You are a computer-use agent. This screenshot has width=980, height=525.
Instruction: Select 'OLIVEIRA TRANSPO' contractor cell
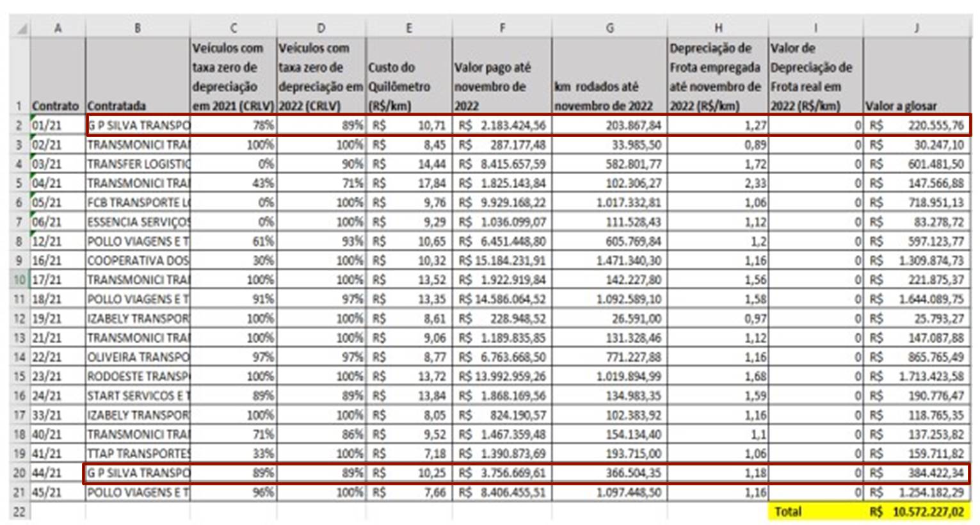(x=138, y=357)
